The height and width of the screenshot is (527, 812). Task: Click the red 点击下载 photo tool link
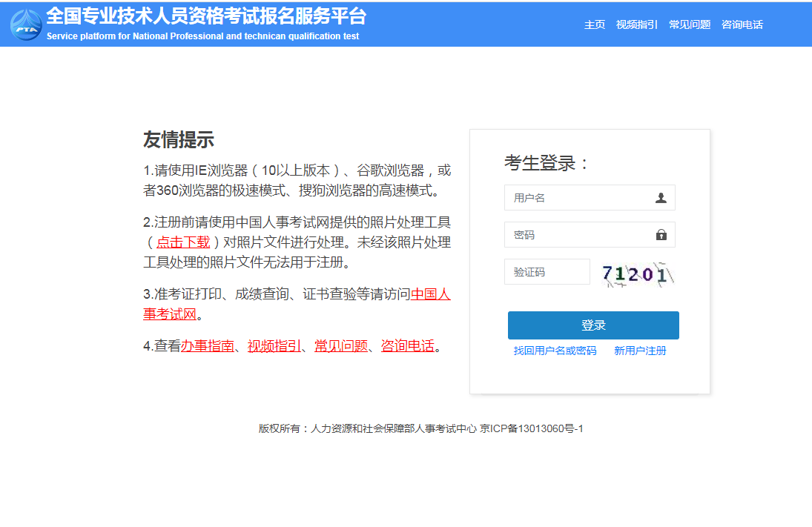pyautogui.click(x=183, y=242)
